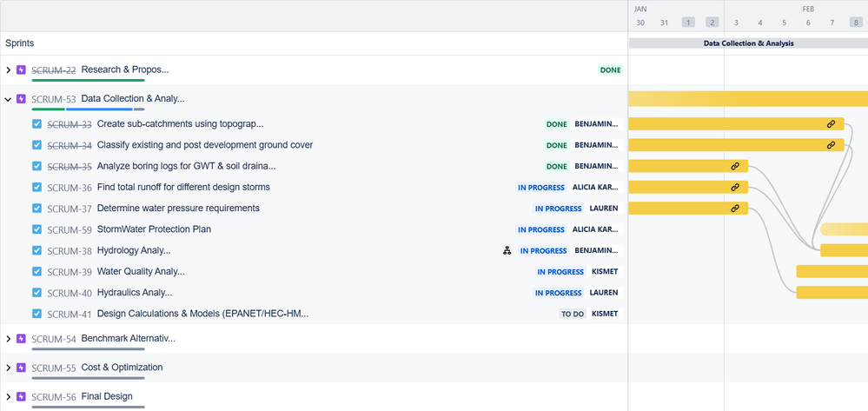Click the link icon on SCRUM-37 timeline bar
The height and width of the screenshot is (411, 868).
click(x=735, y=209)
